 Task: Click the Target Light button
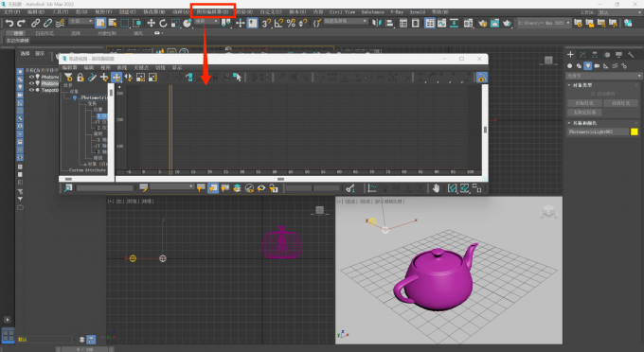pyautogui.click(x=584, y=103)
